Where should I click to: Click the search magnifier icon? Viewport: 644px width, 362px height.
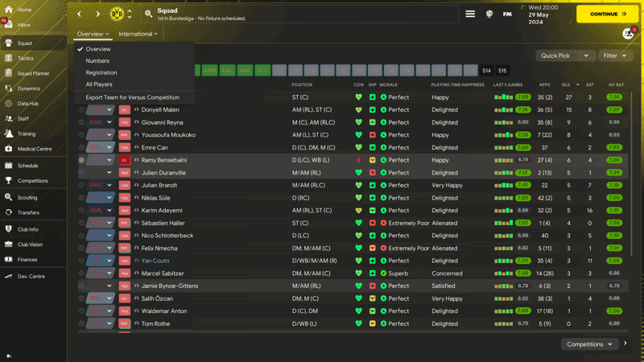148,14
